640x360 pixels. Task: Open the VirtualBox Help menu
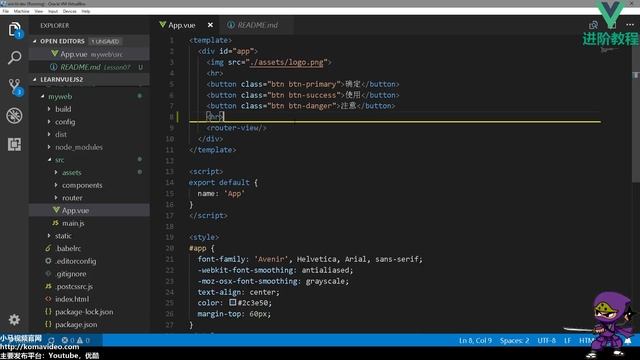click(86, 11)
